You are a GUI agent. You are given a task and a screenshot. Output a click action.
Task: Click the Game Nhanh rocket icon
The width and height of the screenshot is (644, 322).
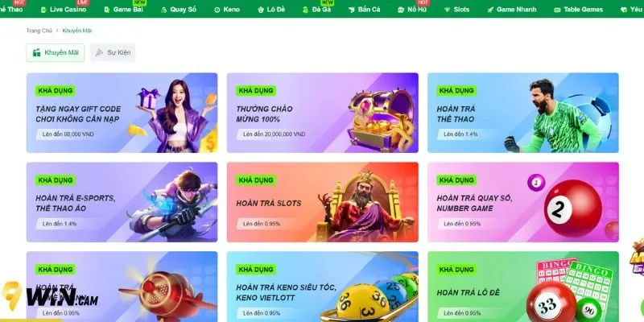[490, 10]
